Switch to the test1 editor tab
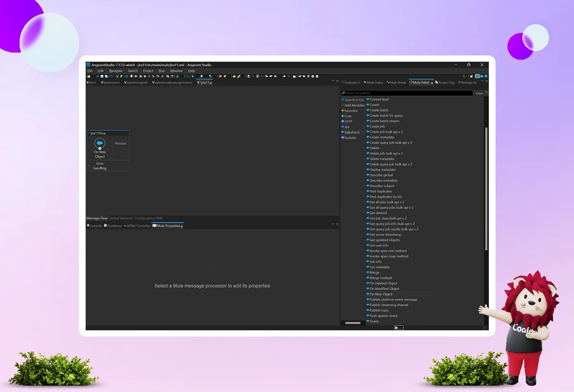The width and height of the screenshot is (574, 392). pyautogui.click(x=91, y=83)
